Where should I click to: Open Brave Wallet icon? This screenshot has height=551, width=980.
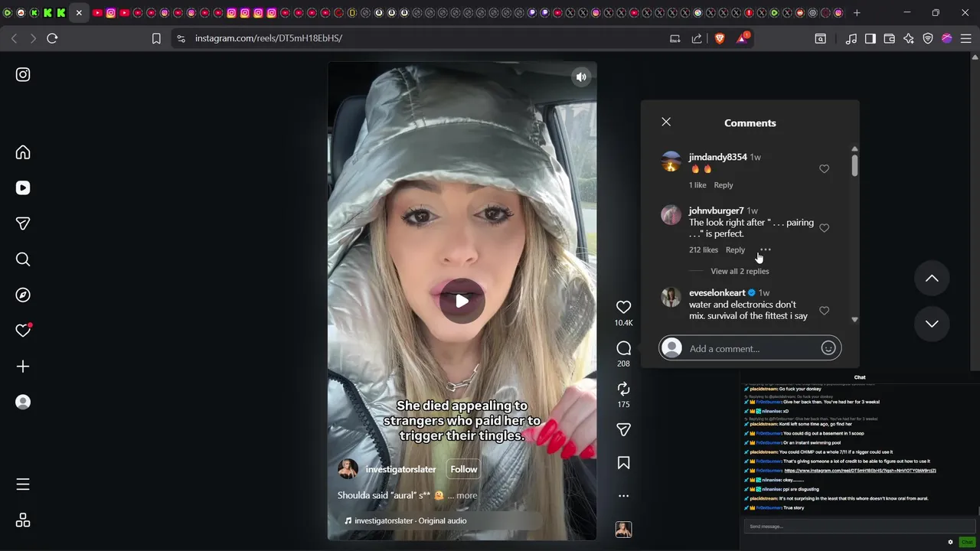point(890,38)
